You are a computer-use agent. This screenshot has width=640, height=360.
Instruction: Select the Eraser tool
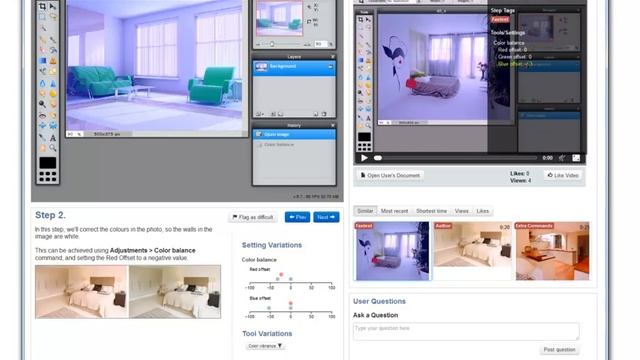(x=42, y=50)
